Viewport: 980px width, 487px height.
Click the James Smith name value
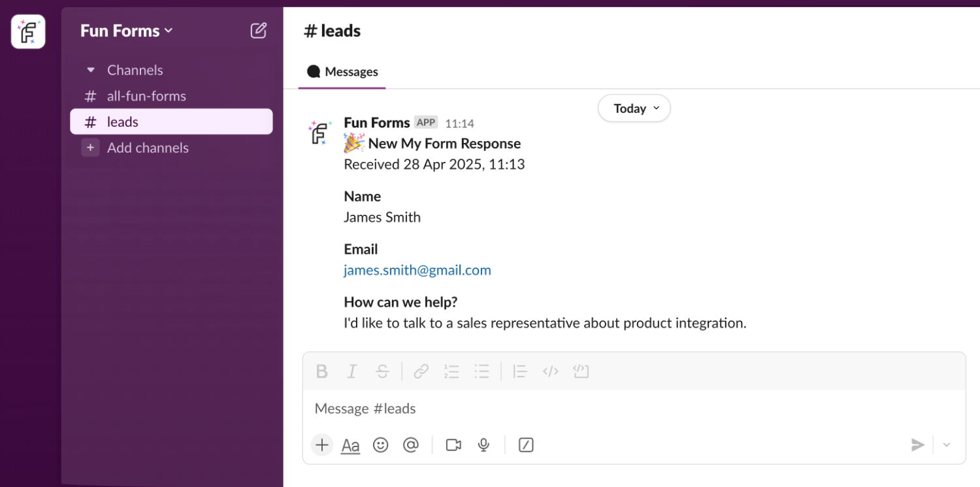tap(382, 217)
